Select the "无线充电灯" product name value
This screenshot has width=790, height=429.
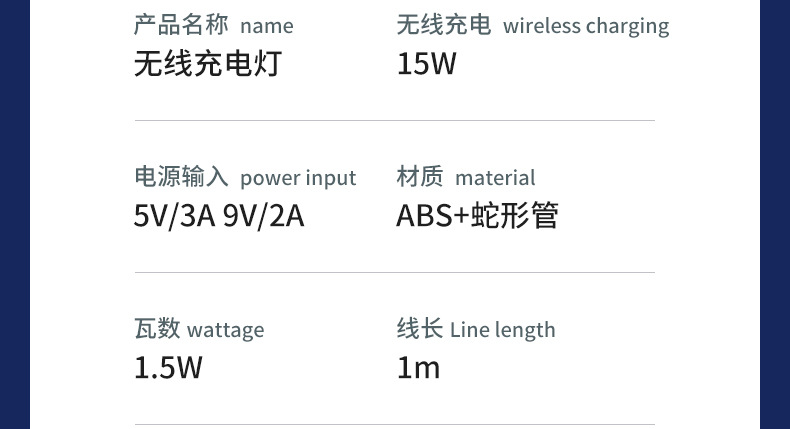click(208, 64)
